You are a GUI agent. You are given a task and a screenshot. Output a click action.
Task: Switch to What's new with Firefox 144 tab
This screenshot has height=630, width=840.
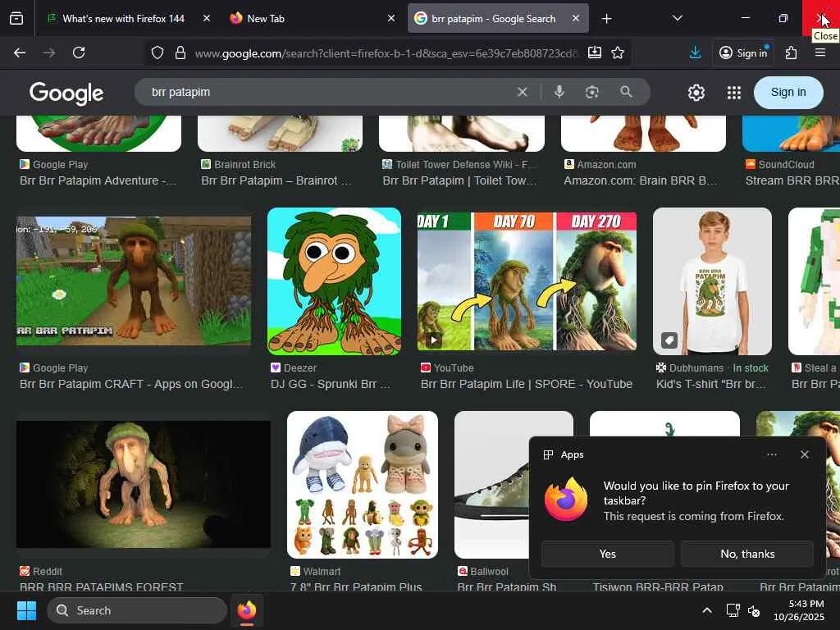tap(123, 18)
